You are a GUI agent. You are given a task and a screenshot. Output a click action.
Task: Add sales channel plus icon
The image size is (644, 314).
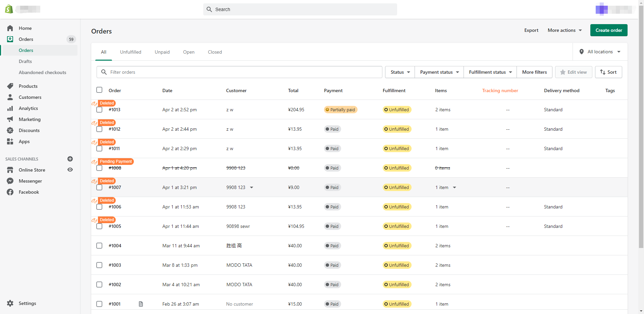(x=70, y=159)
